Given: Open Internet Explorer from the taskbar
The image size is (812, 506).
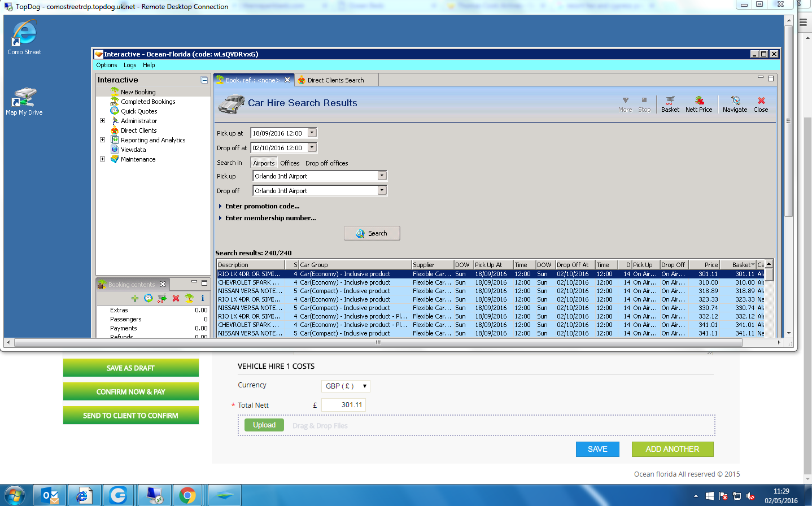Looking at the screenshot, I should coord(85,495).
